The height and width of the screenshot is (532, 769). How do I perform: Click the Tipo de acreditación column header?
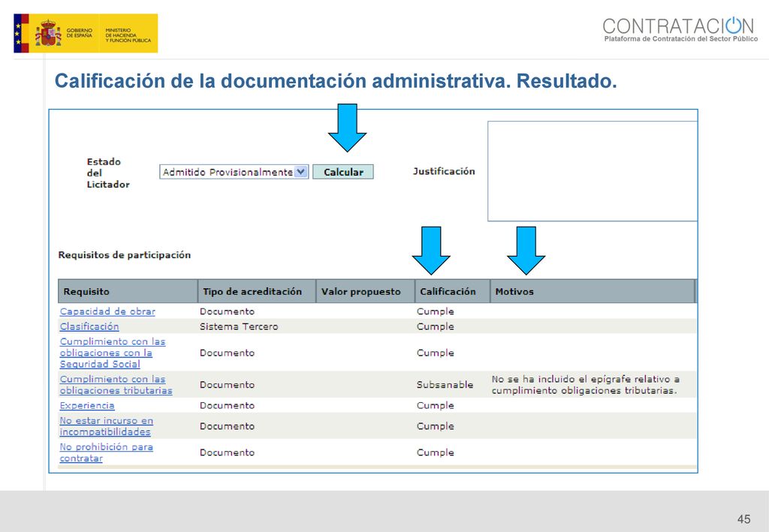click(x=257, y=291)
